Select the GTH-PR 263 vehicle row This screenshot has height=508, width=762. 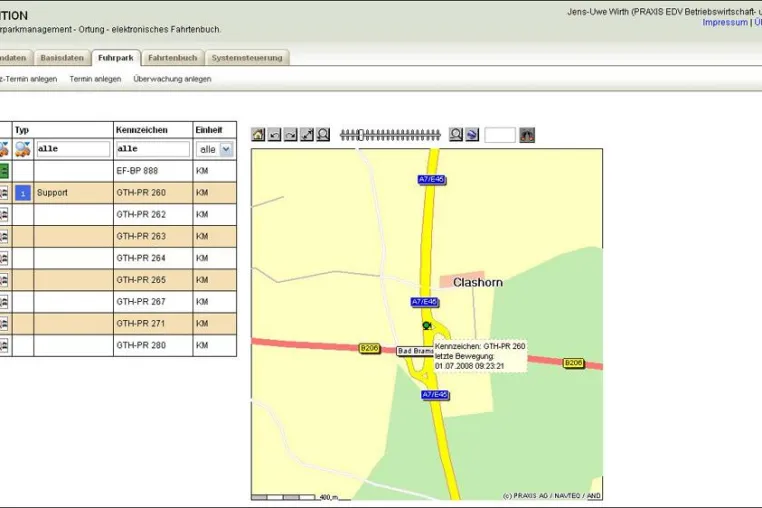(118, 236)
